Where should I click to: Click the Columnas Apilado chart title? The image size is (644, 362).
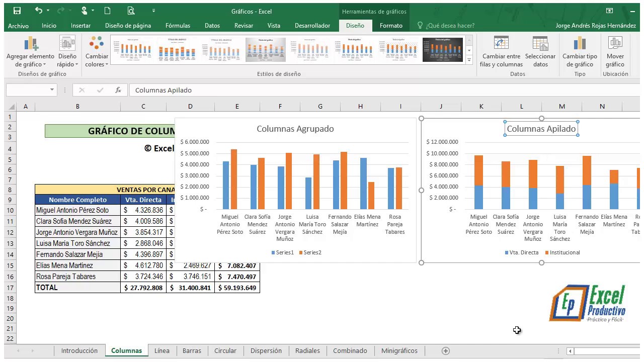[x=541, y=129]
